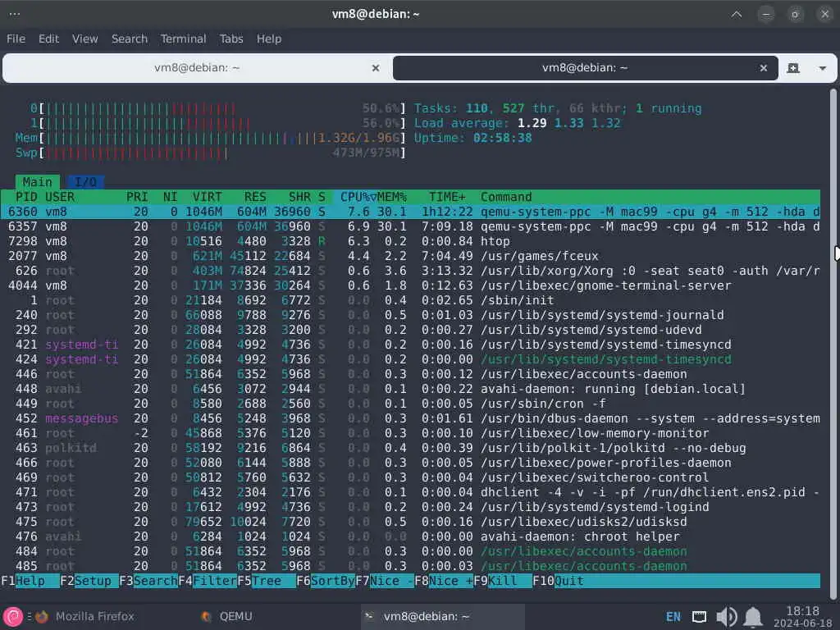The width and height of the screenshot is (840, 630).
Task: Select the /usr/games/fceux process row
Action: (410, 256)
